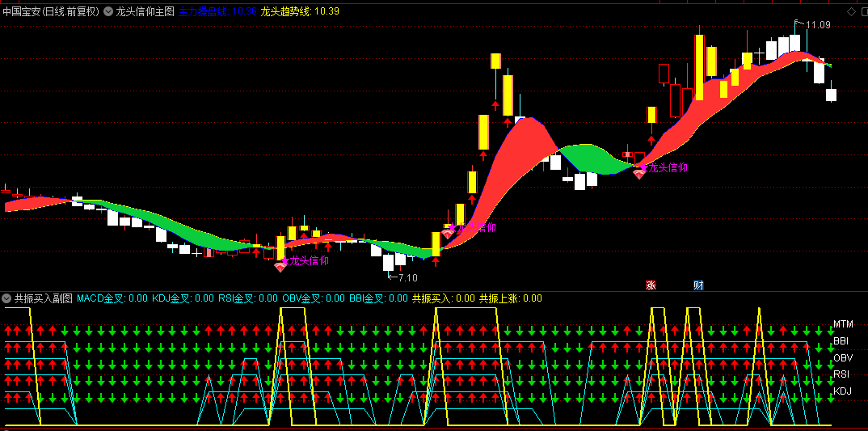Select the 共振买入副图 indicator name
The width and height of the screenshot is (868, 431).
pyautogui.click(x=44, y=298)
